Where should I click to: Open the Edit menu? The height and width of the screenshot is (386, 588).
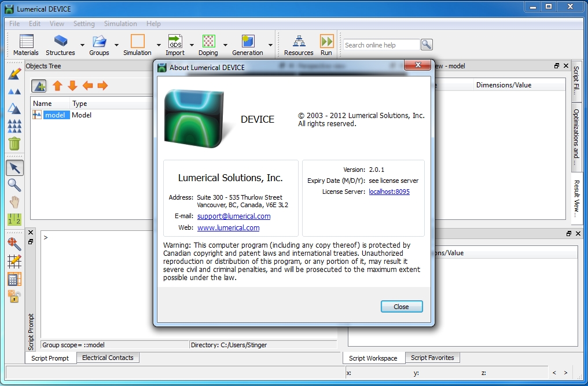35,24
